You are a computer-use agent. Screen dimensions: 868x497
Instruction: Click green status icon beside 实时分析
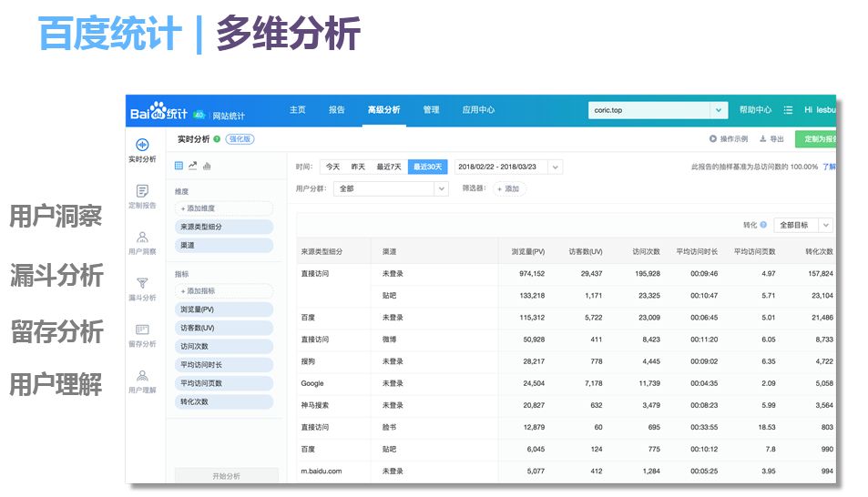click(217, 139)
